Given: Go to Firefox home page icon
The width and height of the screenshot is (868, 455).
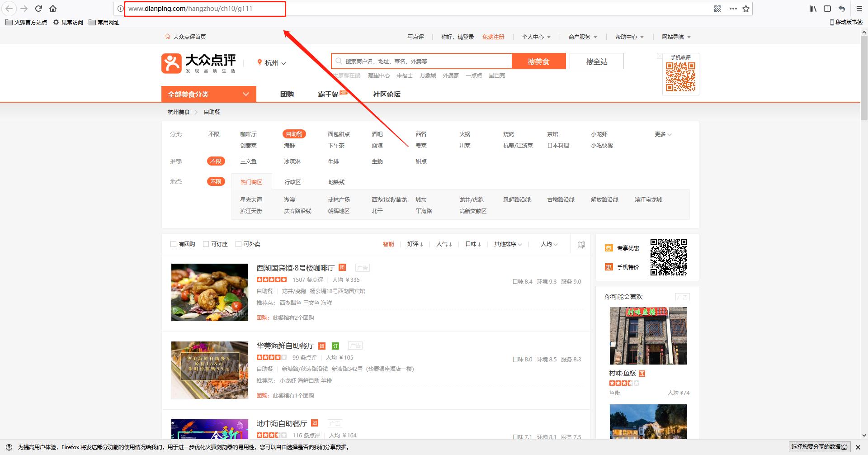Looking at the screenshot, I should [53, 9].
